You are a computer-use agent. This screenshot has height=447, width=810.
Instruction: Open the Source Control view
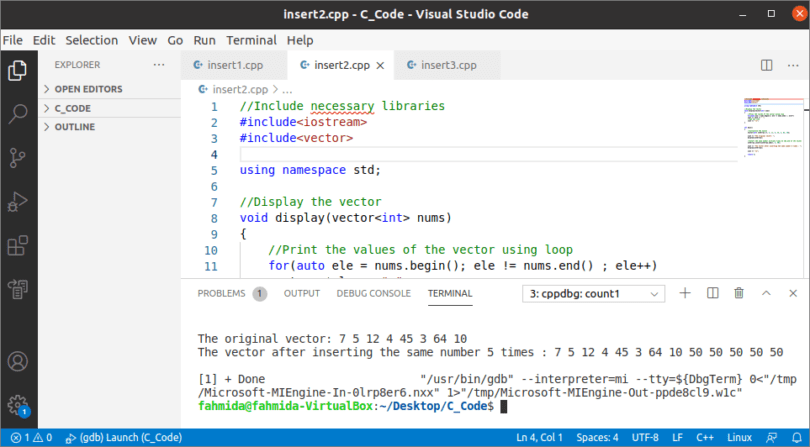[x=17, y=158]
